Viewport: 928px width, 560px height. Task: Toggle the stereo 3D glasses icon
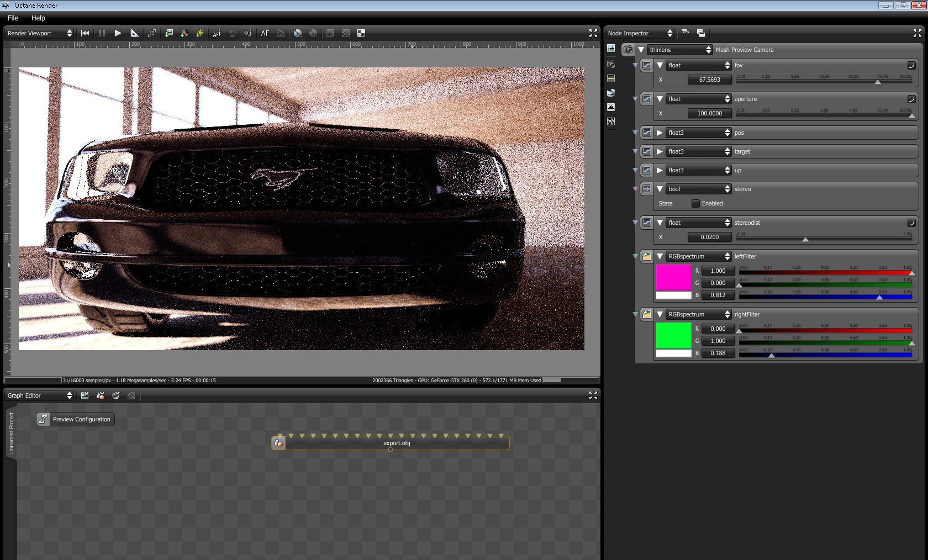coord(281,33)
